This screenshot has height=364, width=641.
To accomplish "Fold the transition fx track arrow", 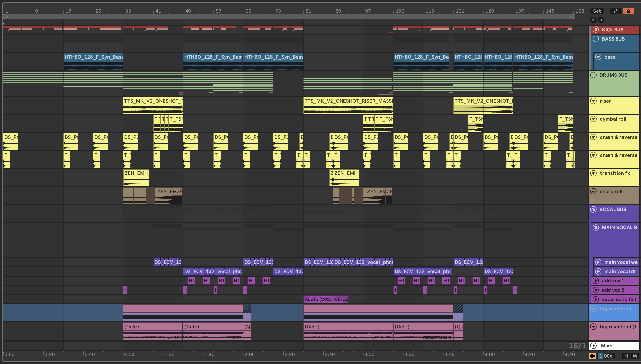I will click(593, 173).
